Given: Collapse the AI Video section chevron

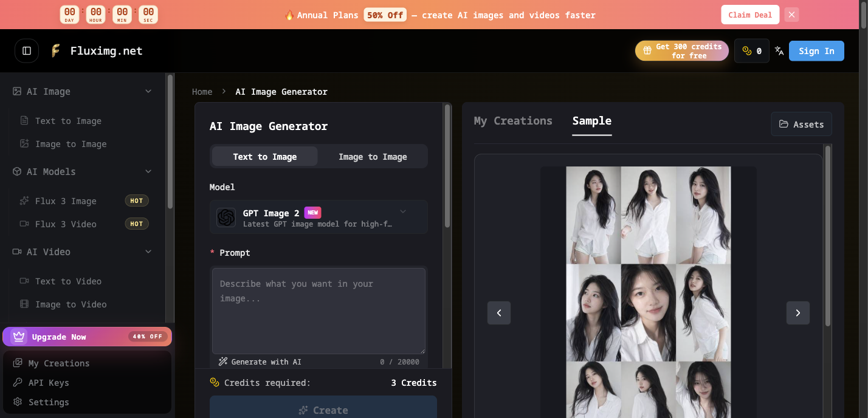Looking at the screenshot, I should click(148, 252).
